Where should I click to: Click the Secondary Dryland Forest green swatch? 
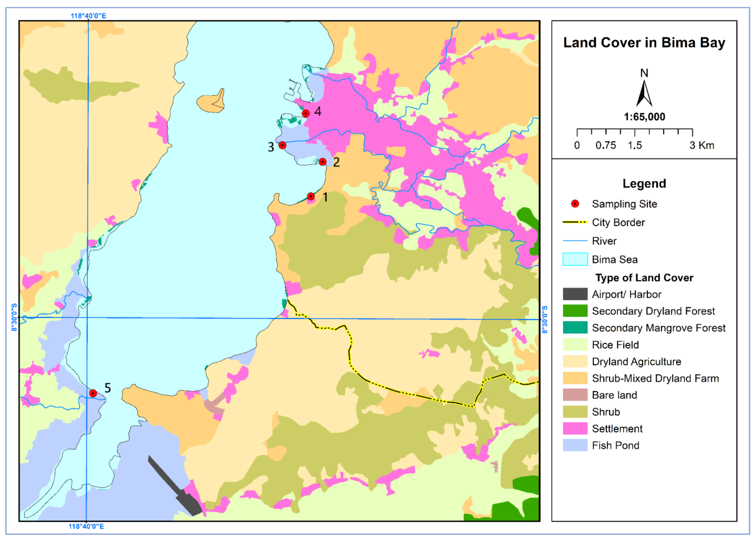pos(575,311)
